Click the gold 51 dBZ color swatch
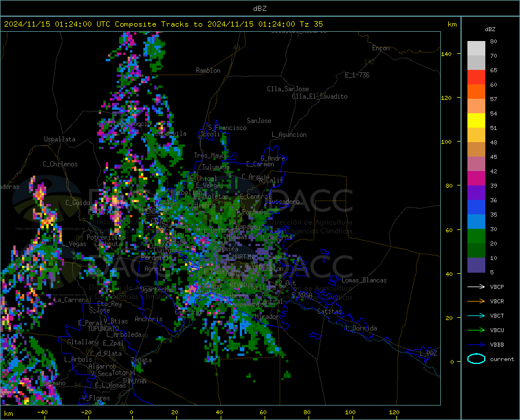The height and width of the screenshot is (420, 520). (476, 135)
